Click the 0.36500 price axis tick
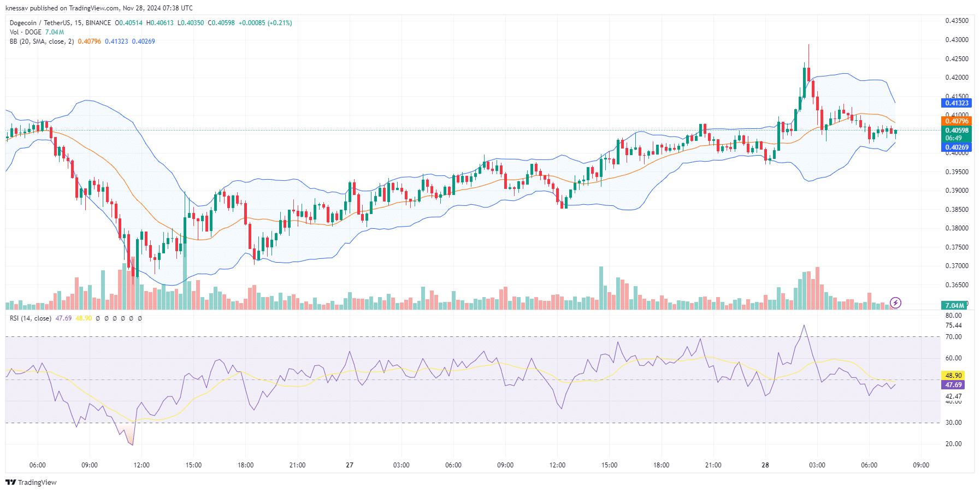Screen dimensions: 980x492 pos(957,285)
